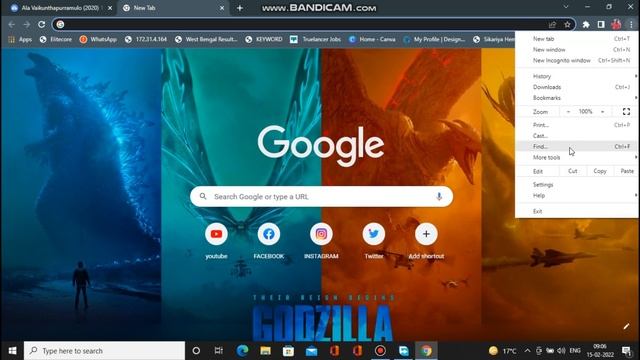Expand the Bookmarks submenu

click(576, 98)
